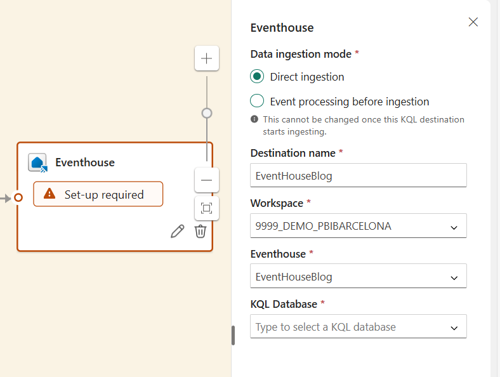
Task: Click the Eventhouse node title text
Action: tap(85, 162)
